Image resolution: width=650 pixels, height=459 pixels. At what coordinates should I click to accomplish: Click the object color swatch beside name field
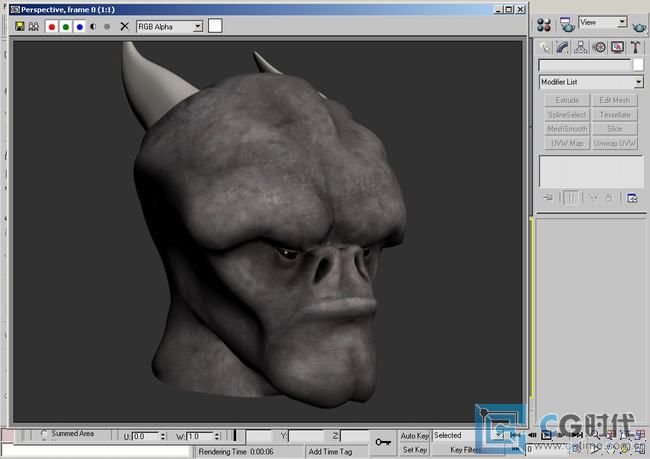point(638,65)
